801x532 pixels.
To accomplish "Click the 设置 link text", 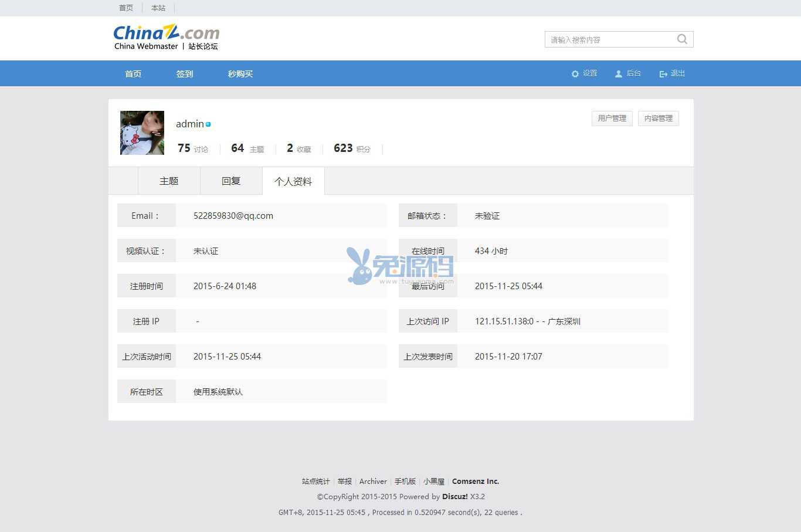I will [x=590, y=73].
